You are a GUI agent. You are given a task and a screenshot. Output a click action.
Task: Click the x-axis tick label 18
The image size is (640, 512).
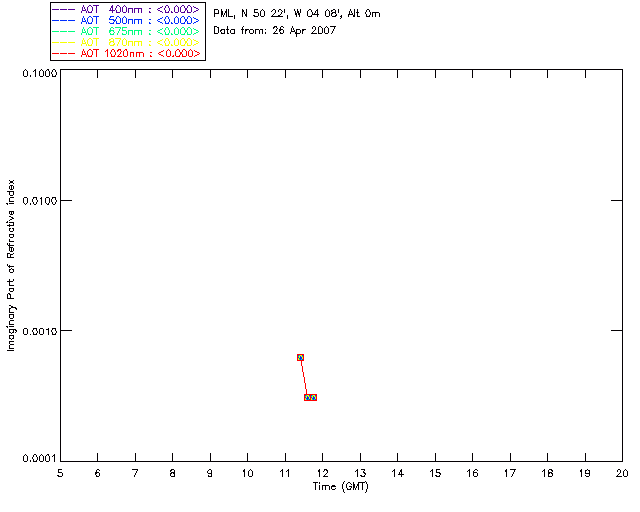coord(547,474)
